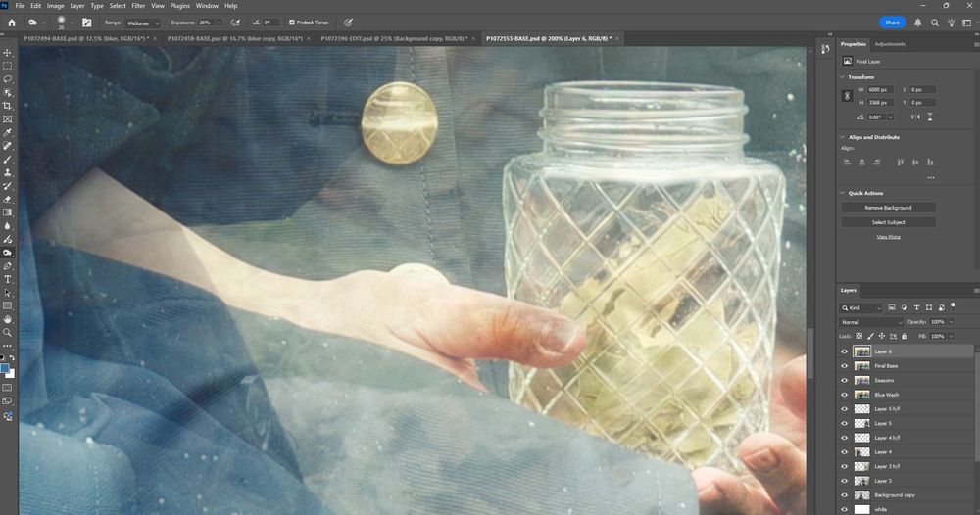The height and width of the screenshot is (515, 980).
Task: Hide the Layer 4 layer
Action: point(844,452)
